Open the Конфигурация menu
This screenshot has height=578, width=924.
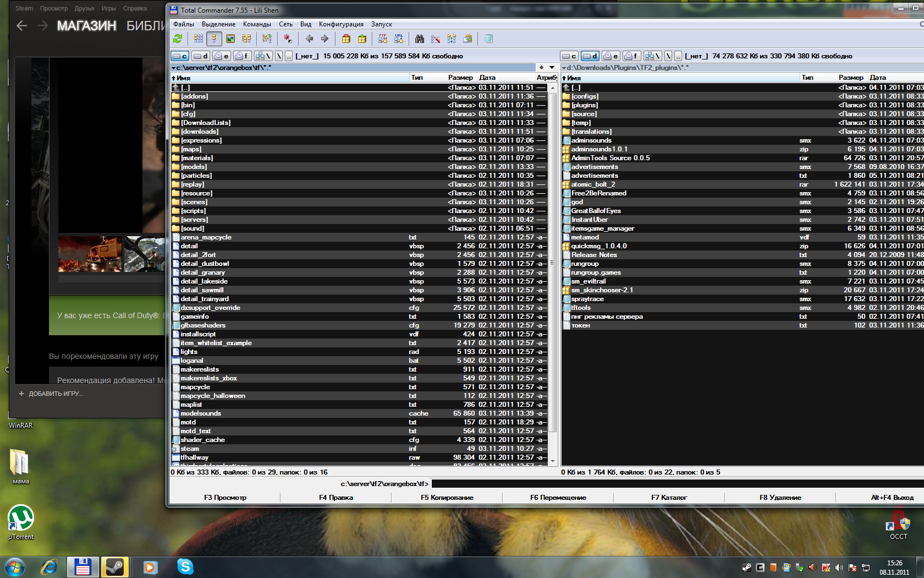click(x=341, y=24)
